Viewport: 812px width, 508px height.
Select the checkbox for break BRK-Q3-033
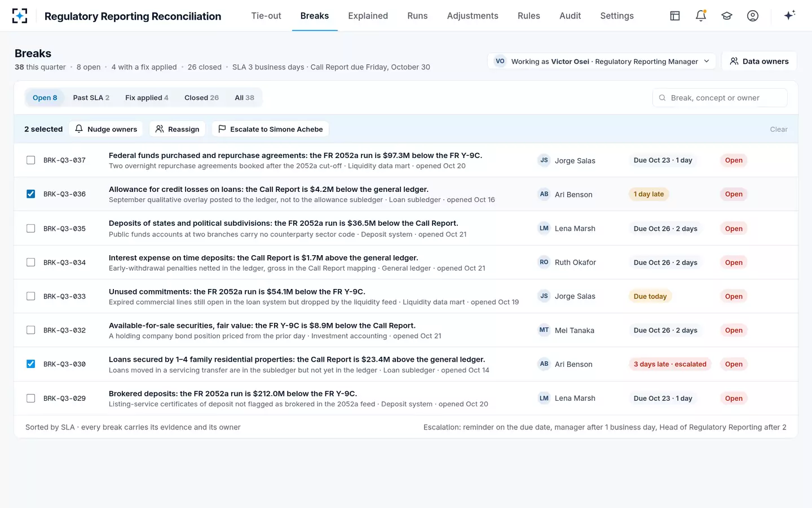point(31,296)
